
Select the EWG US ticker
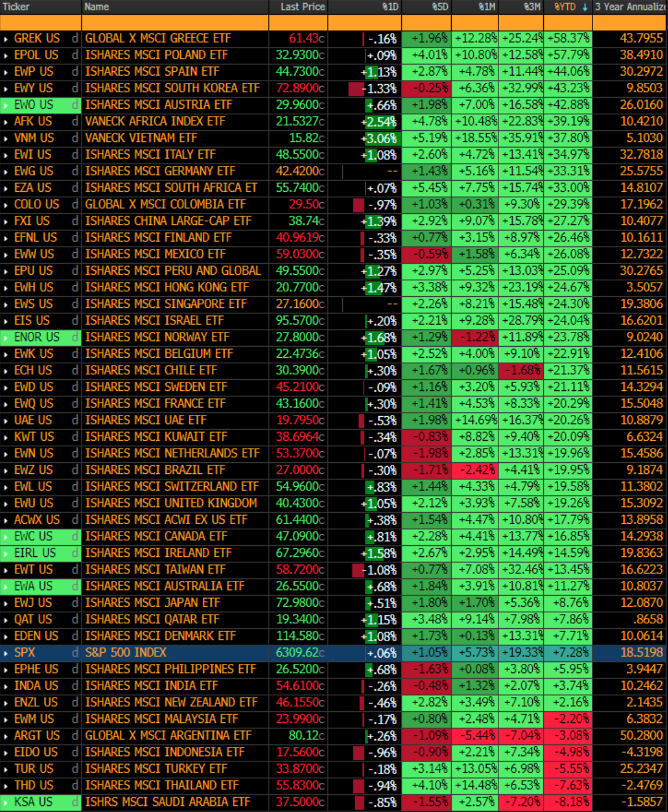point(34,171)
